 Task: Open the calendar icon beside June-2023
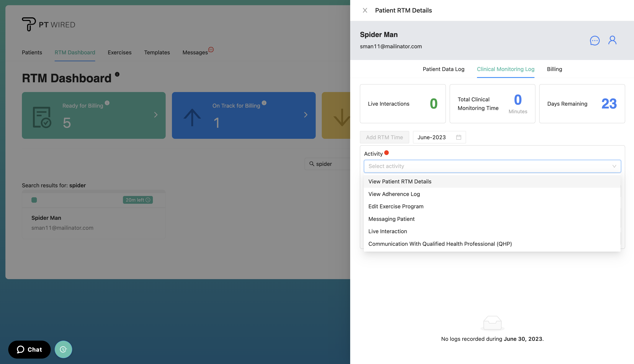pyautogui.click(x=459, y=137)
